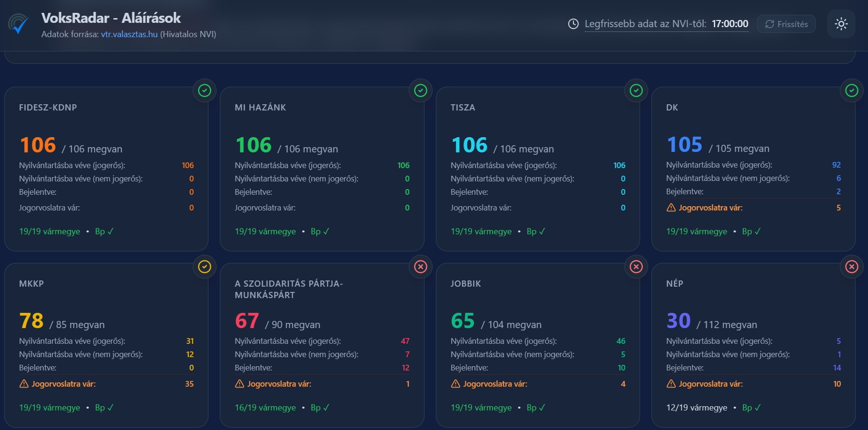This screenshot has width=868, height=430.
Task: Click the green check badge on MI HAZÁNK
Action: click(421, 90)
